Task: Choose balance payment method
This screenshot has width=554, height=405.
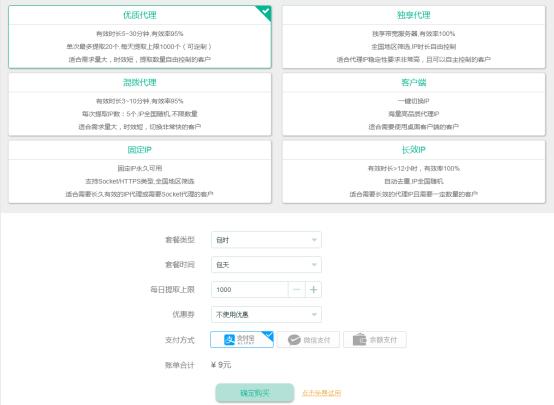Action: 375,340
